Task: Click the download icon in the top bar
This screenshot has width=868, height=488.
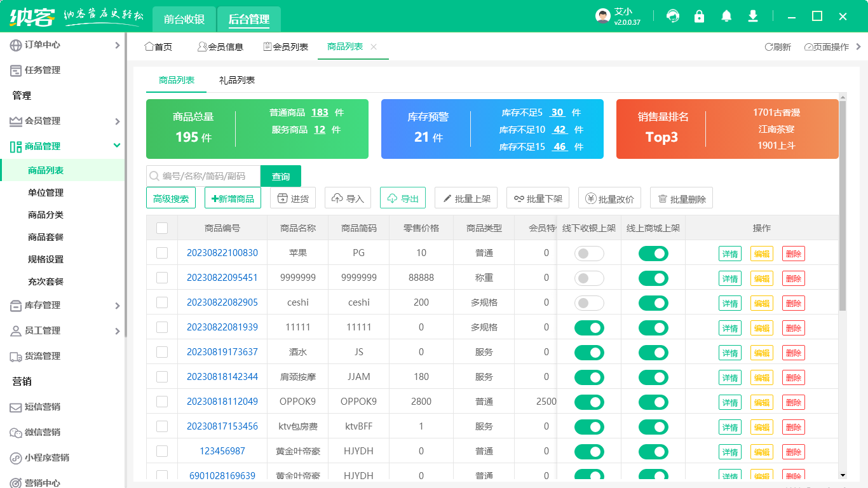Action: (752, 16)
